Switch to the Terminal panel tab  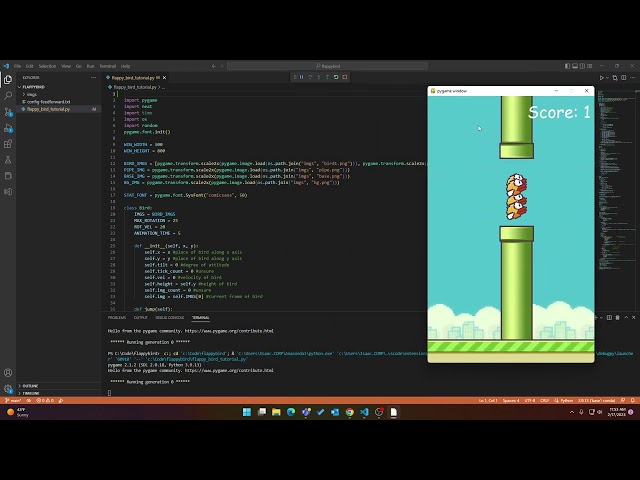point(200,318)
